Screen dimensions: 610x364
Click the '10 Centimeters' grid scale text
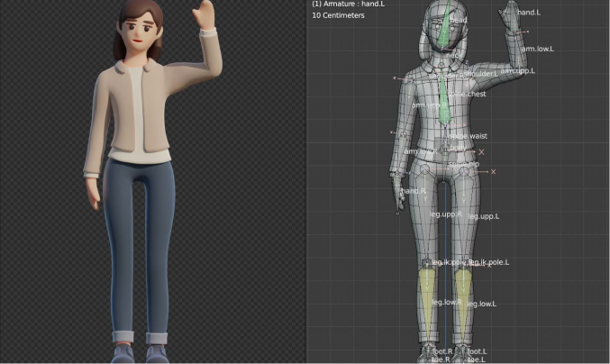point(338,15)
